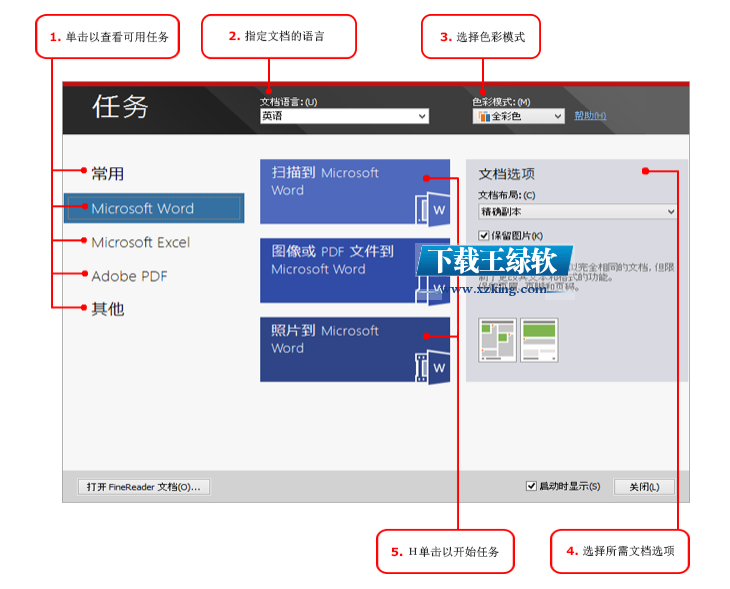Viewport: 730px width, 589px height.
Task: Open the Adobe PDF task category
Action: [129, 276]
